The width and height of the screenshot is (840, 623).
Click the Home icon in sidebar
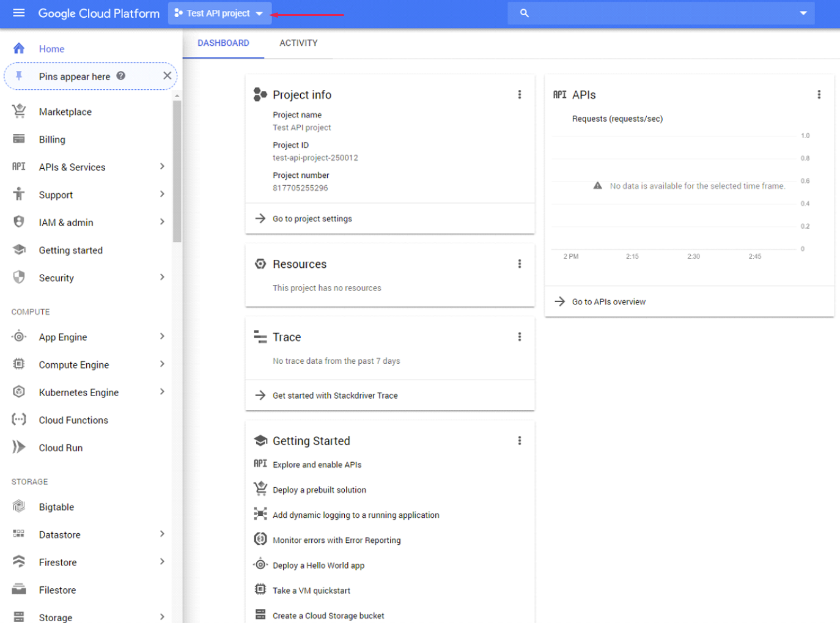point(19,48)
